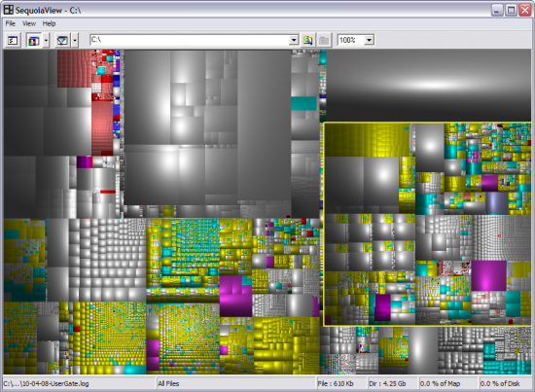
Task: Expand the color scheme dropdown arrow
Action: point(46,41)
